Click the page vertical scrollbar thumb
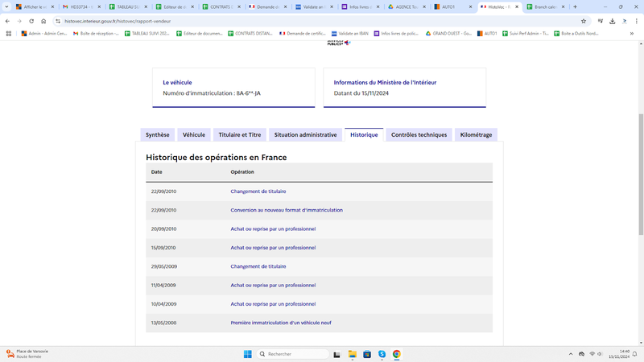 point(641,174)
